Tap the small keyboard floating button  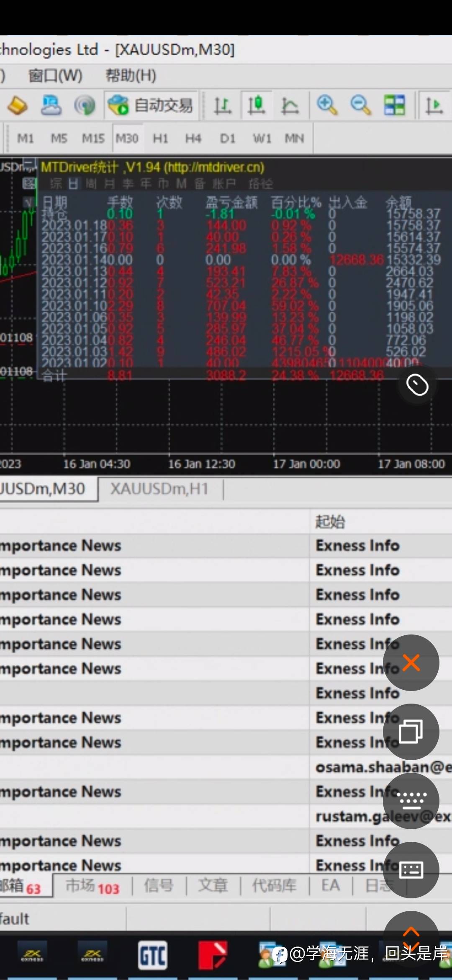point(411,870)
